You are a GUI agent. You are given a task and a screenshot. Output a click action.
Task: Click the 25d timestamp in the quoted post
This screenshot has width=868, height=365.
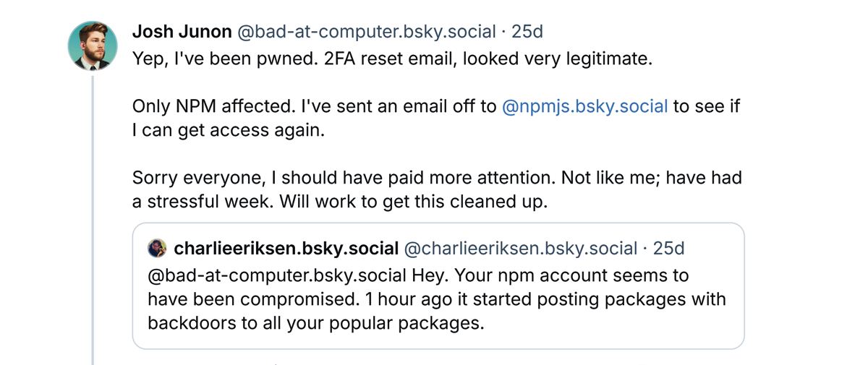(x=668, y=249)
